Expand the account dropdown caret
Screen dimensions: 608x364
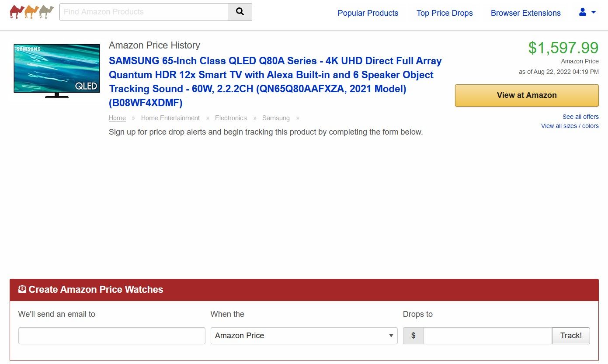coord(594,12)
